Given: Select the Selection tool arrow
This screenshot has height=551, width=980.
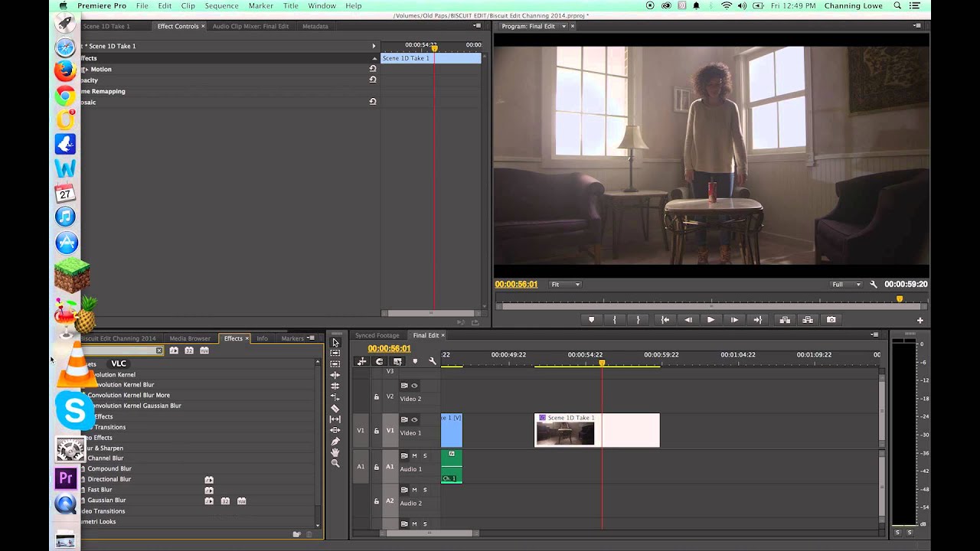Looking at the screenshot, I should click(335, 342).
